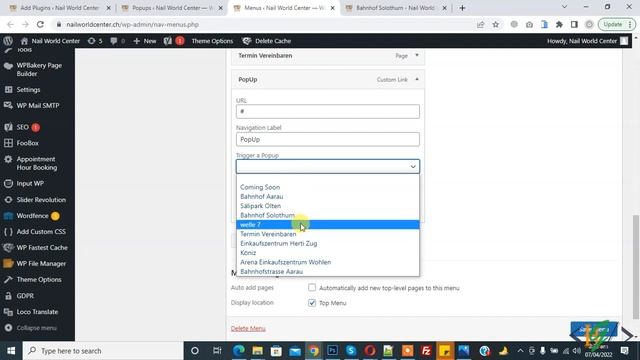This screenshot has width=640, height=360.
Task: Collapse the PopUp custom link item
Action: click(x=417, y=79)
